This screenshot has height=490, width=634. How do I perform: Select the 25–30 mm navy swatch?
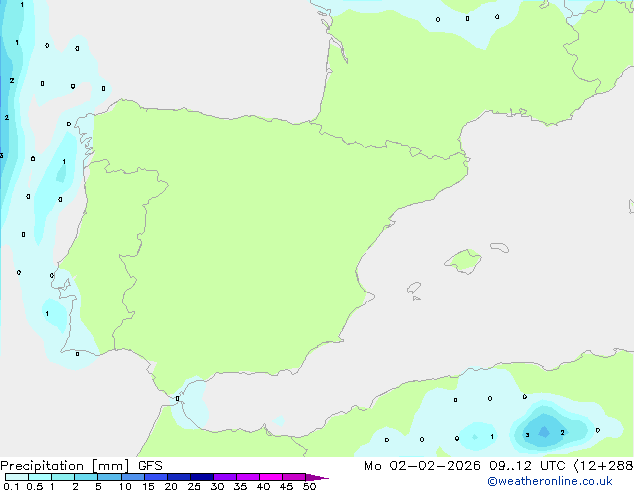[x=202, y=477]
